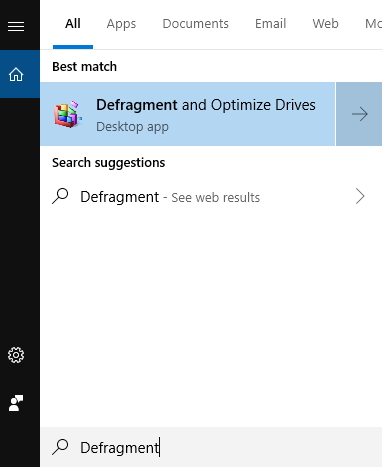Switch to the Web tab

tap(325, 24)
